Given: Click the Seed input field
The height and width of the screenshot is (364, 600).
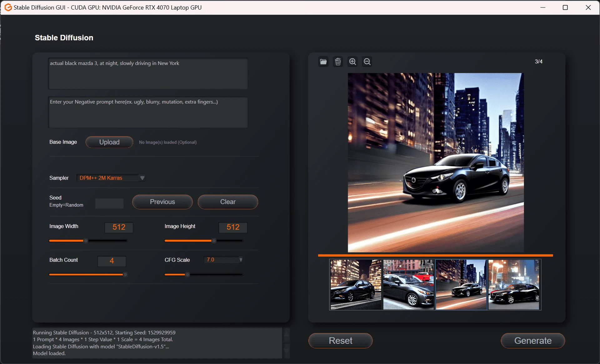Looking at the screenshot, I should (109, 204).
